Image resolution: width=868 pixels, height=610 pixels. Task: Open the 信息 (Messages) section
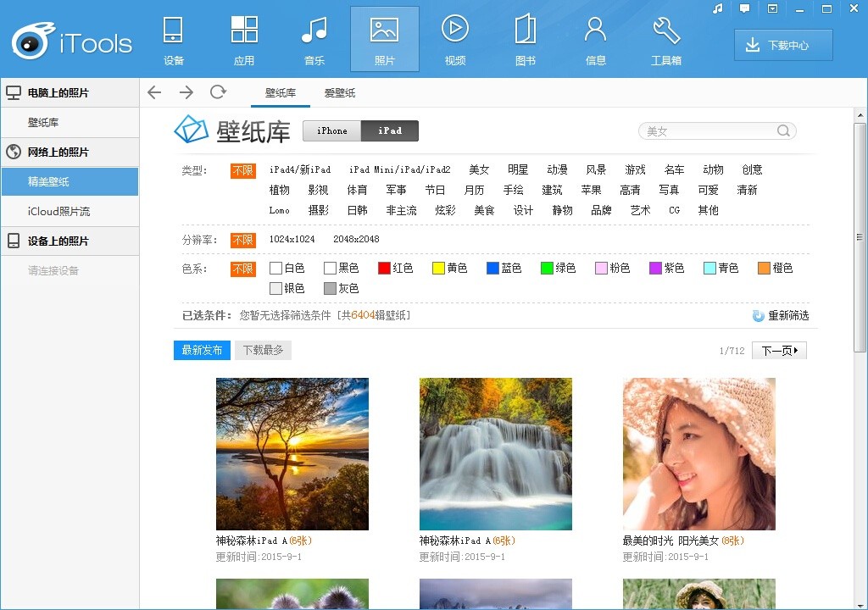pos(596,38)
